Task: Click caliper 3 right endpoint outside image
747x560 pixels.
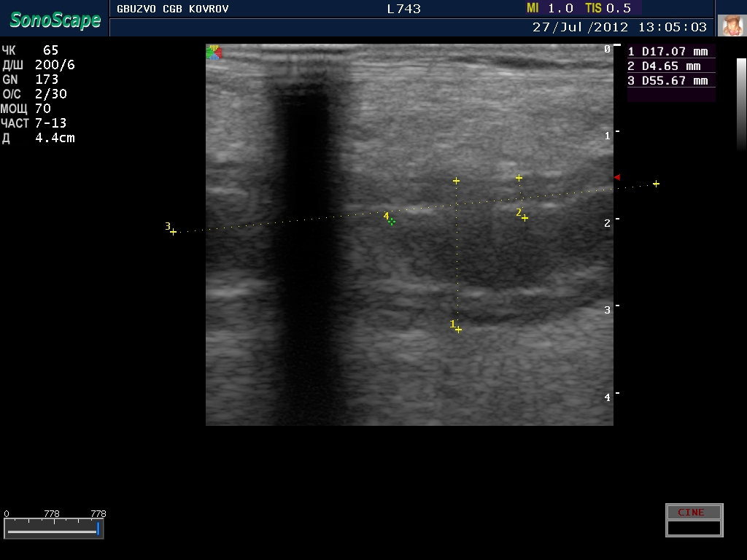Action: (x=656, y=184)
